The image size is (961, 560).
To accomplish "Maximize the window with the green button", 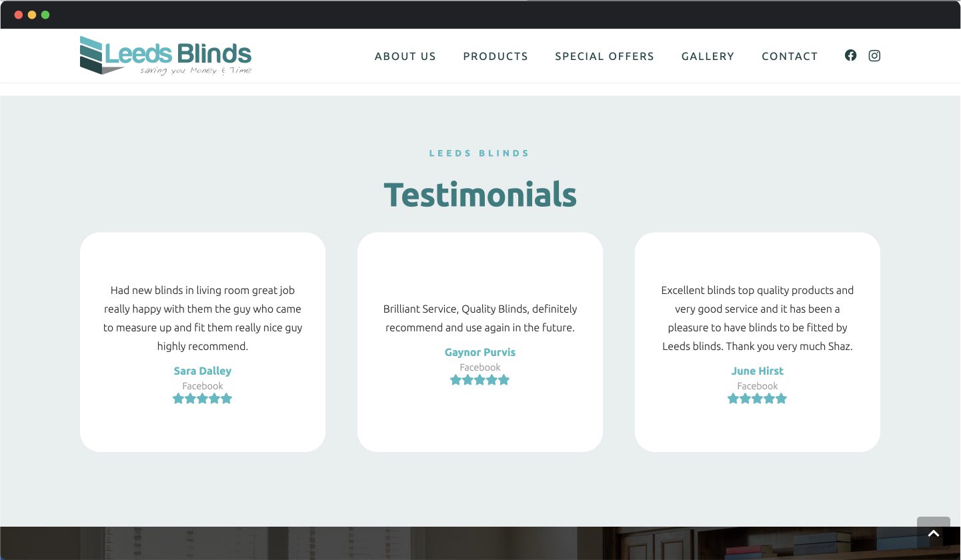I will [x=45, y=15].
